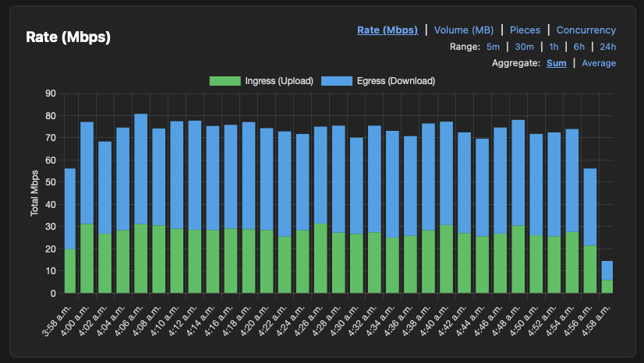Select the Concurrency chart view
This screenshot has height=363, width=644.
(x=586, y=30)
